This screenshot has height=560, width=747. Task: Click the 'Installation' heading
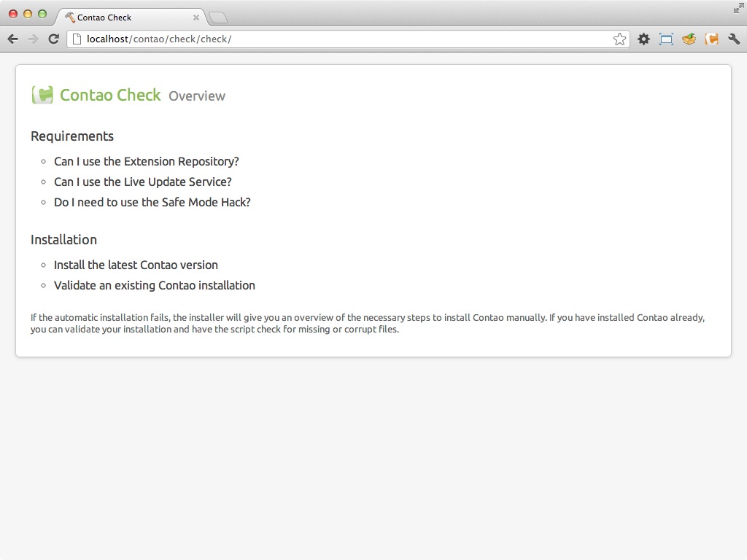[64, 239]
